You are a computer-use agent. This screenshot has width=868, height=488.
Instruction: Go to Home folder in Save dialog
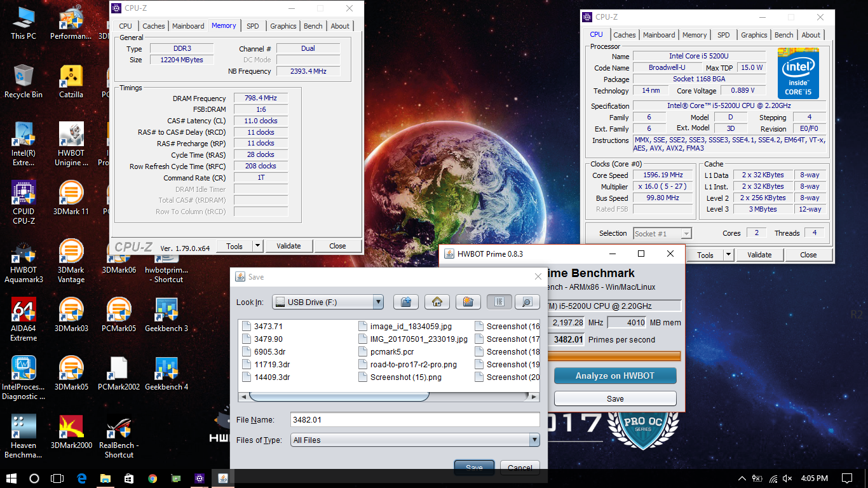click(x=437, y=302)
